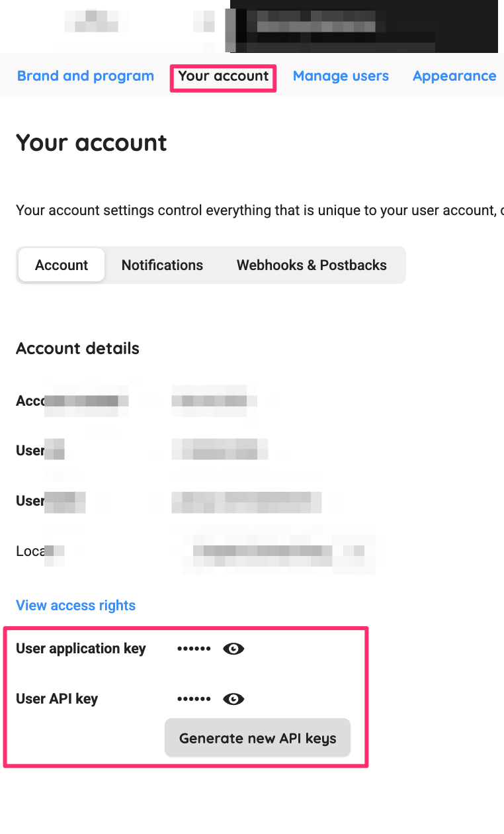This screenshot has height=834, width=504.
Task: Click the User API key label
Action: point(57,699)
